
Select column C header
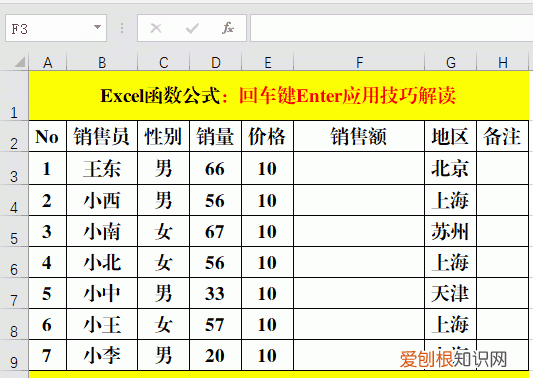pos(164,62)
